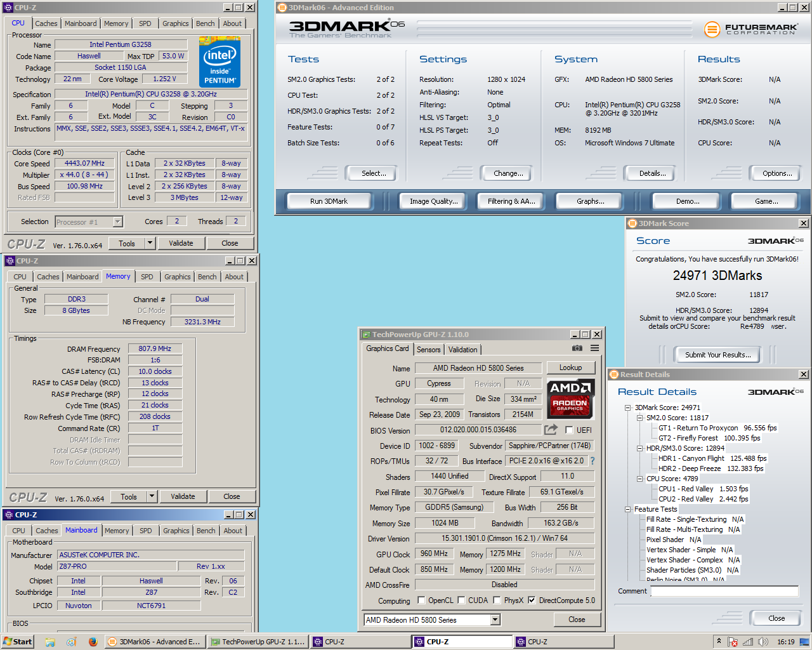Switch to the Validation tab in GPU-Z
This screenshot has width=812, height=650.
462,350
